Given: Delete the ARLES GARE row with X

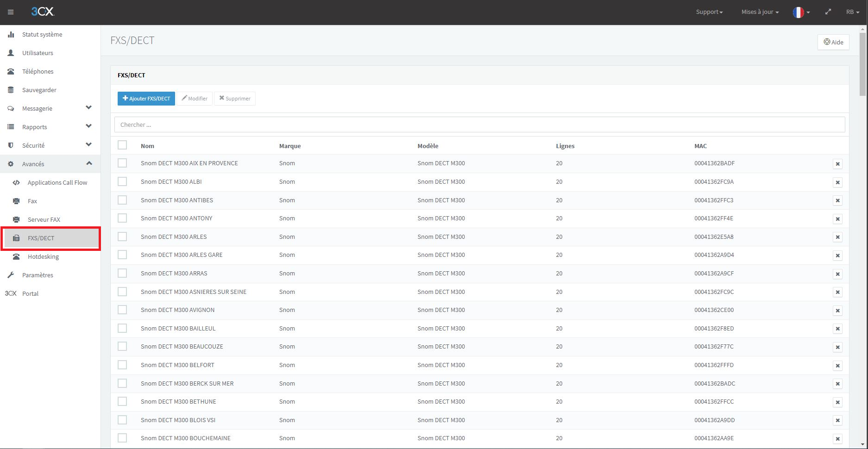Looking at the screenshot, I should point(837,256).
